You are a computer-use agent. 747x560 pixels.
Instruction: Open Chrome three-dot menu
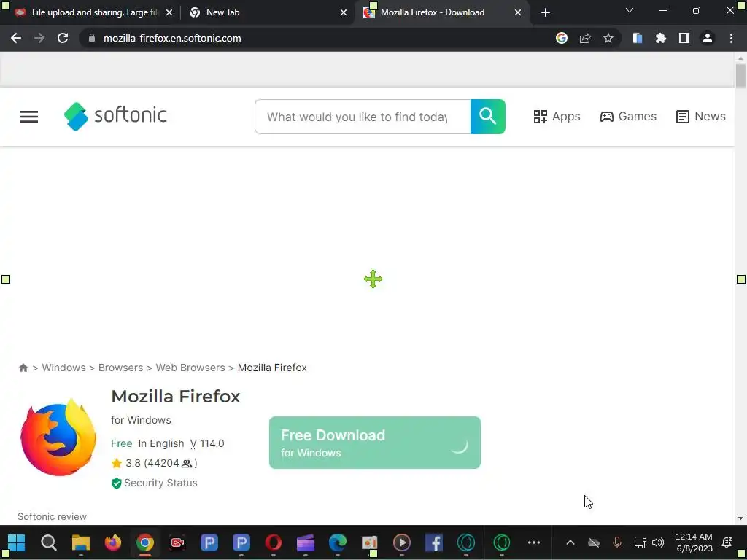(x=731, y=38)
